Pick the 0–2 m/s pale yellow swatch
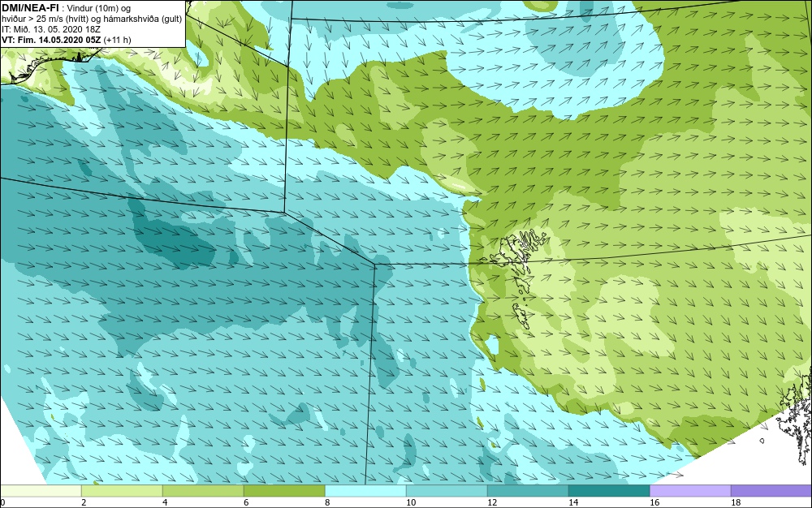 point(41,490)
